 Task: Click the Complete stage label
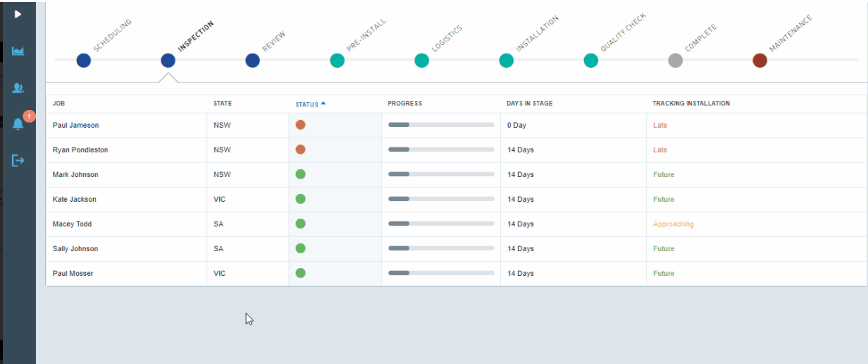click(700, 38)
